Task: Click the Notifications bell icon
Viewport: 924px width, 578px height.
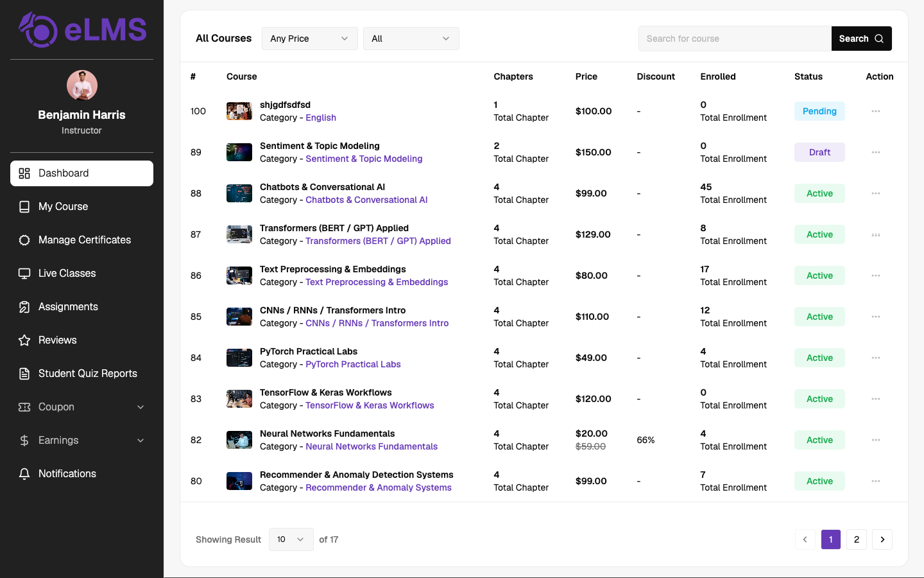Action: [x=24, y=474]
